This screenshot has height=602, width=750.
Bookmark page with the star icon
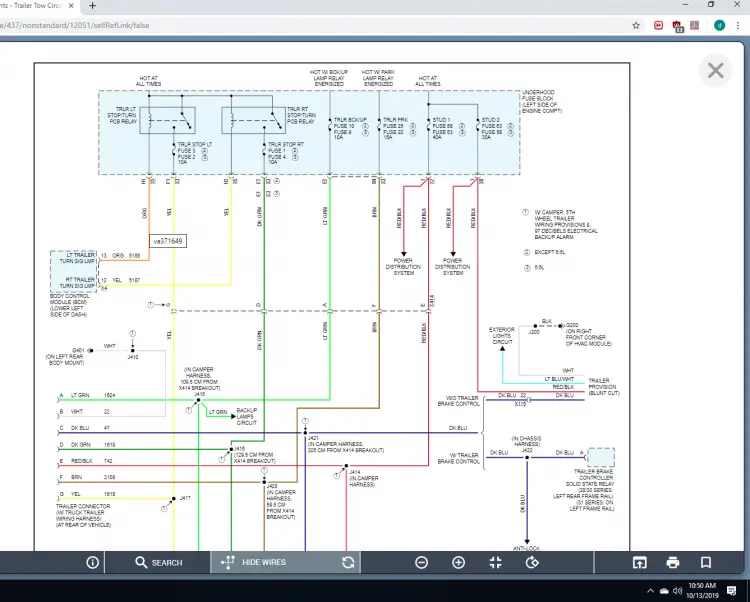pos(636,25)
